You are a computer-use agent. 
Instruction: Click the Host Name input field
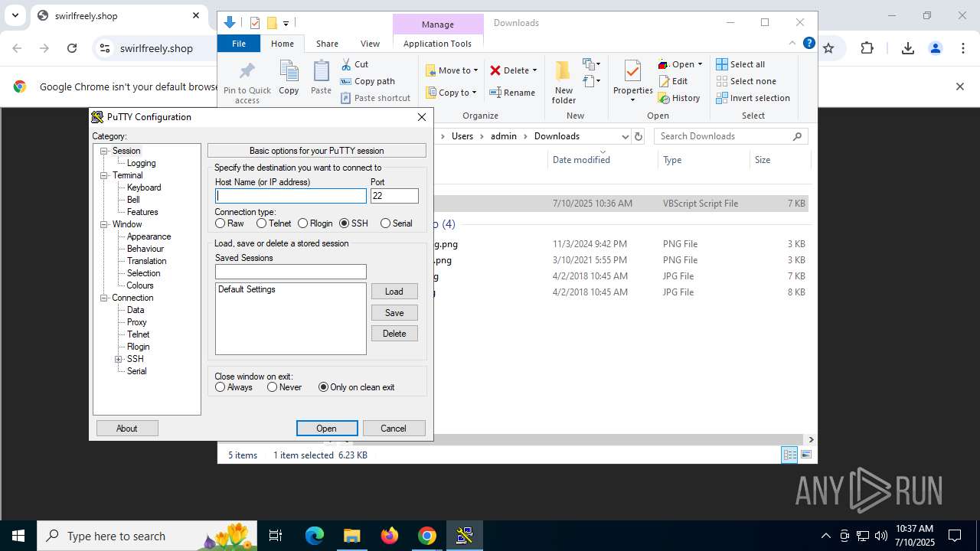(x=291, y=196)
